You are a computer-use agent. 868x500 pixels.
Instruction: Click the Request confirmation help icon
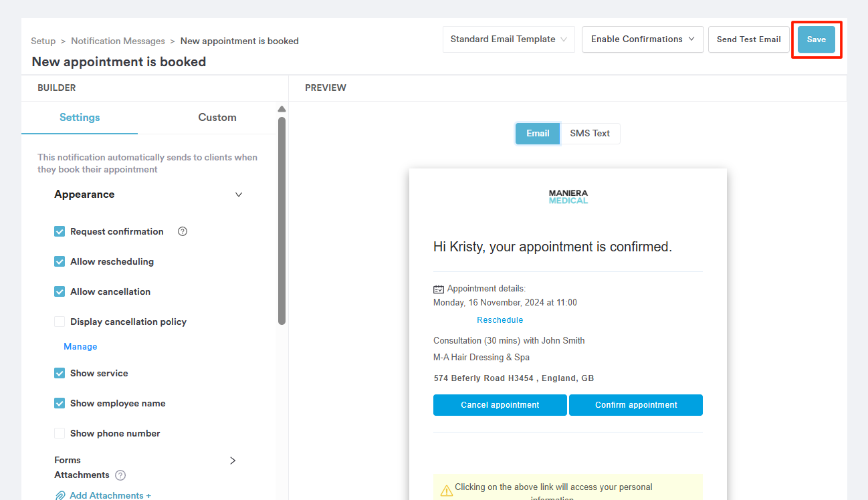(183, 231)
